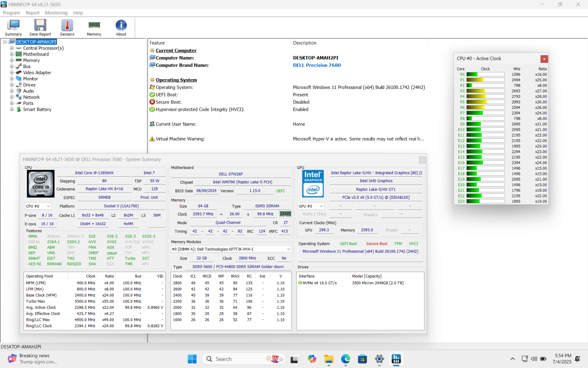This screenshot has width=588, height=368.
Task: Open the Monitoring menu
Action: tap(56, 13)
